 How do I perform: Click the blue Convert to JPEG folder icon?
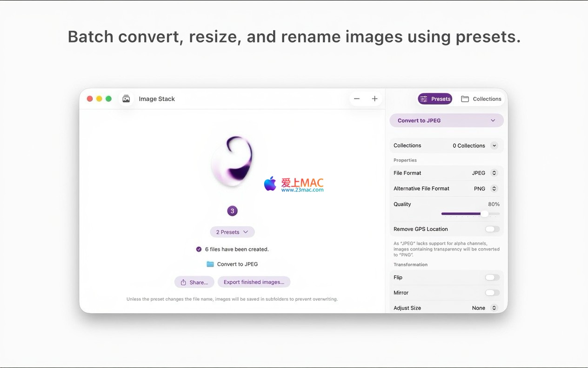[210, 264]
